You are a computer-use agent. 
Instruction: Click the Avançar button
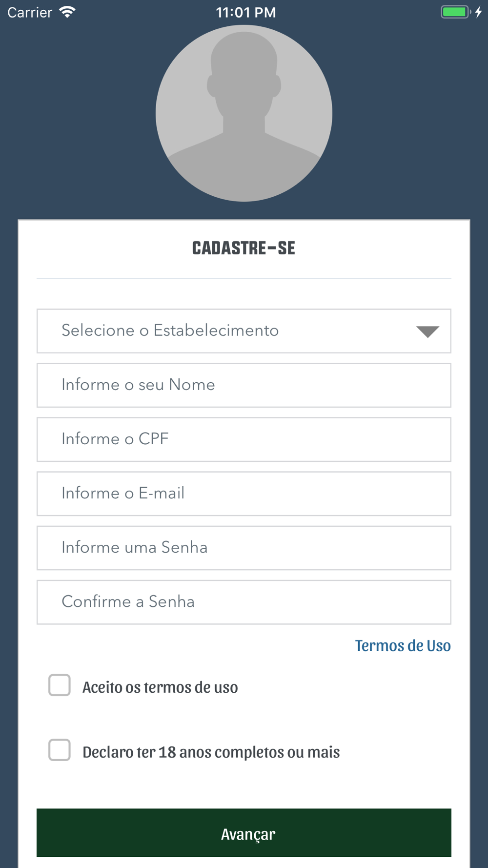coord(244,833)
